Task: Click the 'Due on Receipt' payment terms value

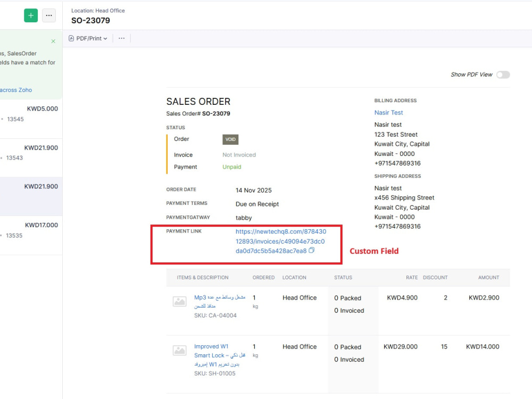Action: point(257,204)
